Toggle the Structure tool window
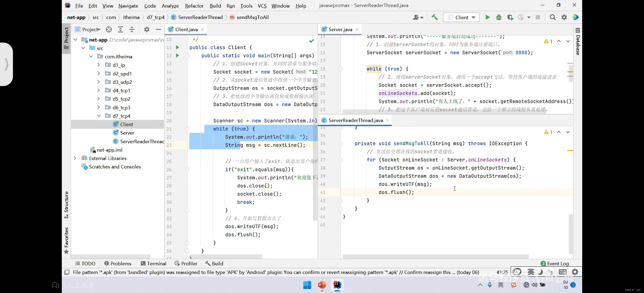The image size is (644, 293). point(66,205)
